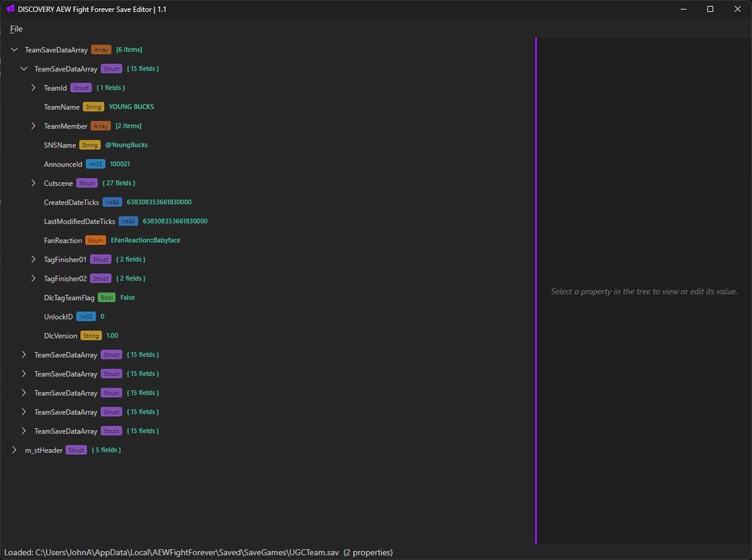The height and width of the screenshot is (560, 752).
Task: Click the [6 items] count label
Action: [x=129, y=49]
